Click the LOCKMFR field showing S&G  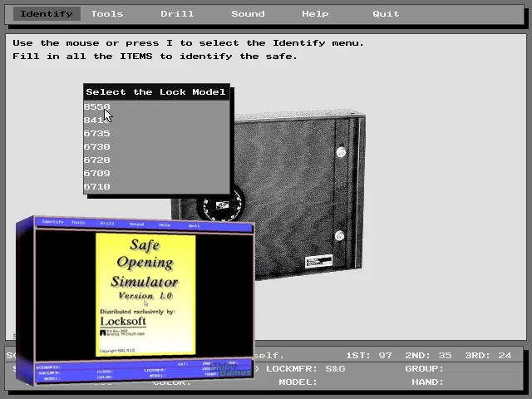coord(306,368)
